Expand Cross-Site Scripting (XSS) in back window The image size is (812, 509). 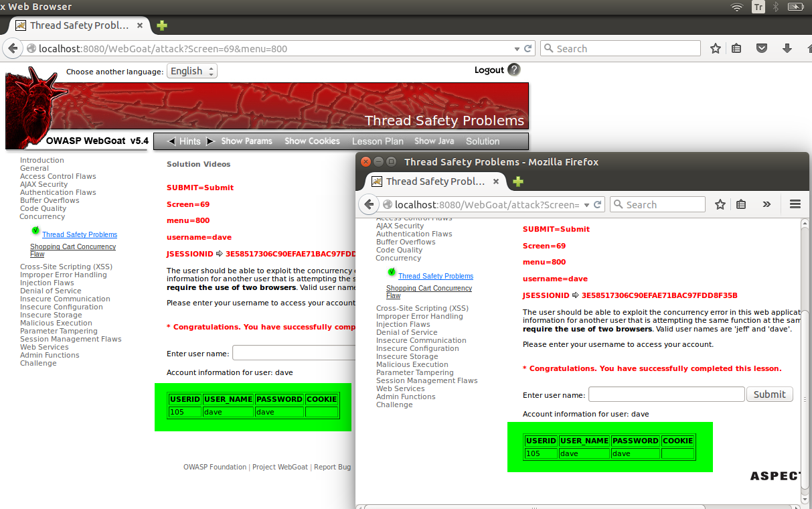tap(66, 267)
